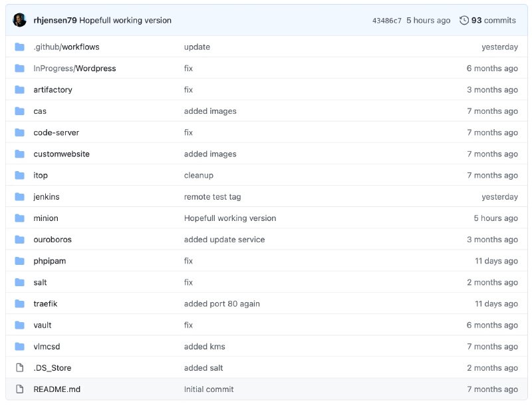This screenshot has height=406, width=532.
Task: Click the salt folder icon
Action: click(x=20, y=282)
